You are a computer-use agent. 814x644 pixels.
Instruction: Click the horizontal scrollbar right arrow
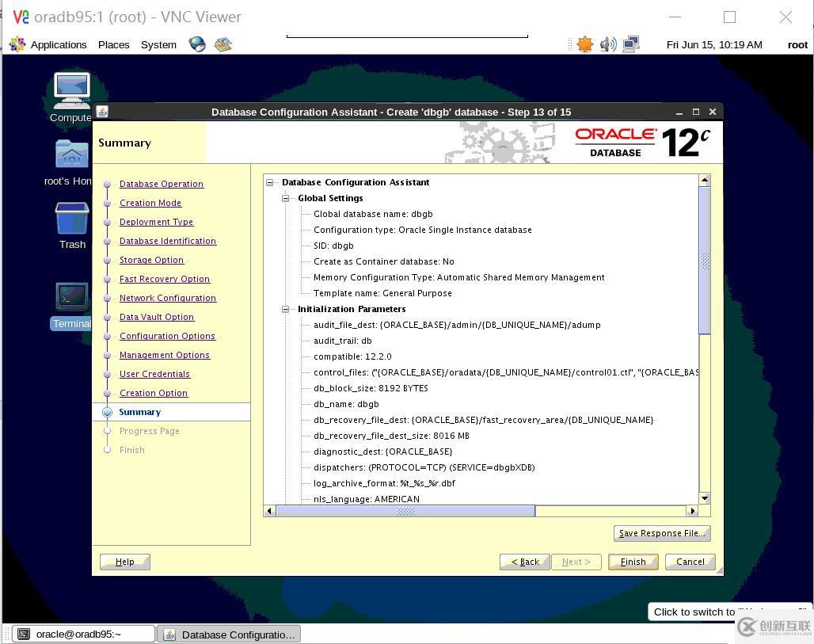693,511
